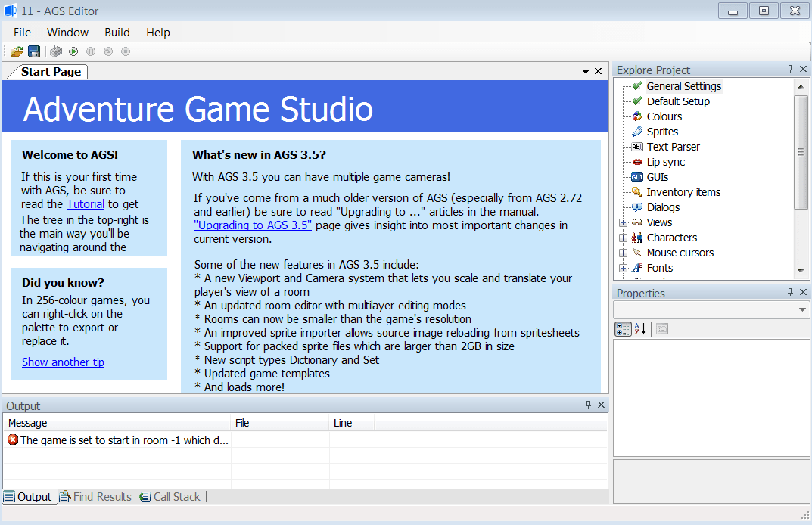The width and height of the screenshot is (812, 525).
Task: Click the File column header in Output
Action: point(280,423)
